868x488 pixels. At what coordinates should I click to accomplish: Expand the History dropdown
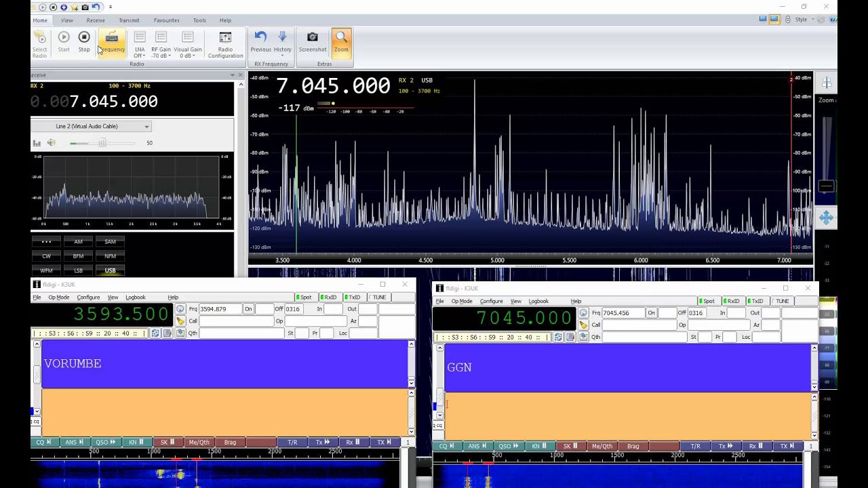[x=282, y=44]
